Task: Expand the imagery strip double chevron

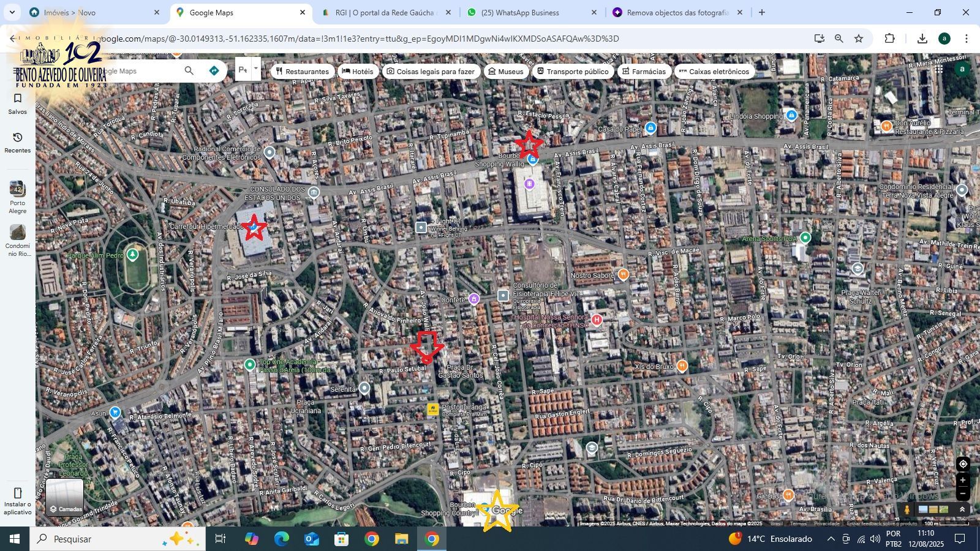Action: click(x=962, y=509)
